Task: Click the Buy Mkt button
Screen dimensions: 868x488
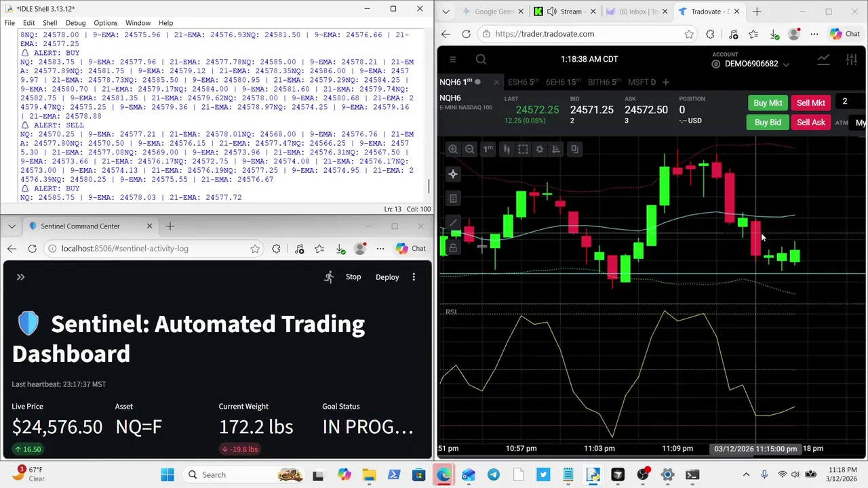Action: [x=768, y=103]
